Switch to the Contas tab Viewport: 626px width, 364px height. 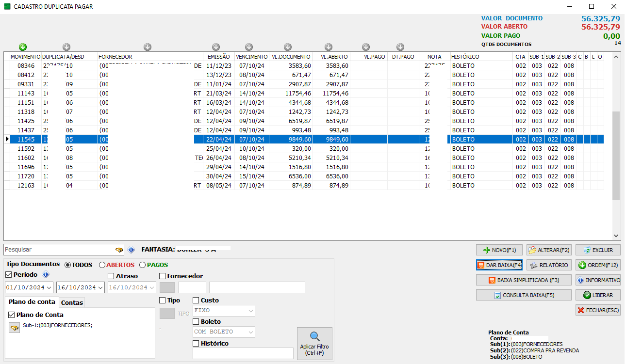tap(72, 302)
